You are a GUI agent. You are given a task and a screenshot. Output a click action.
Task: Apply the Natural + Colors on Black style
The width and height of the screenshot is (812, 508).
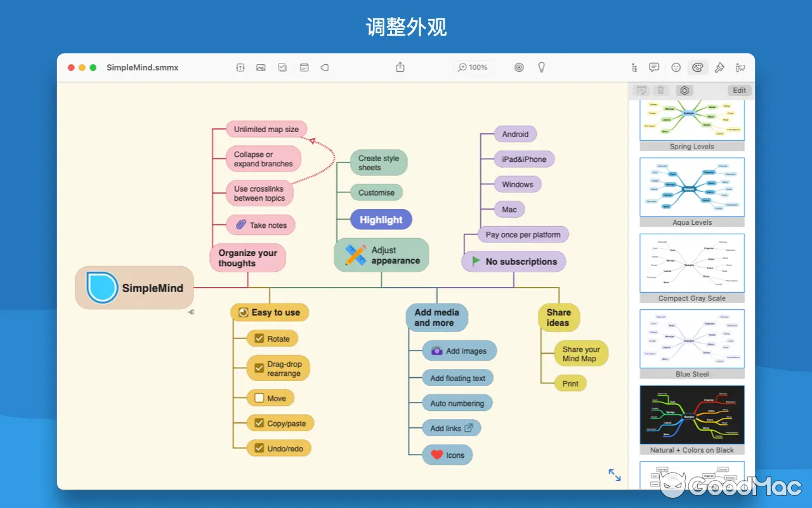[x=691, y=415]
